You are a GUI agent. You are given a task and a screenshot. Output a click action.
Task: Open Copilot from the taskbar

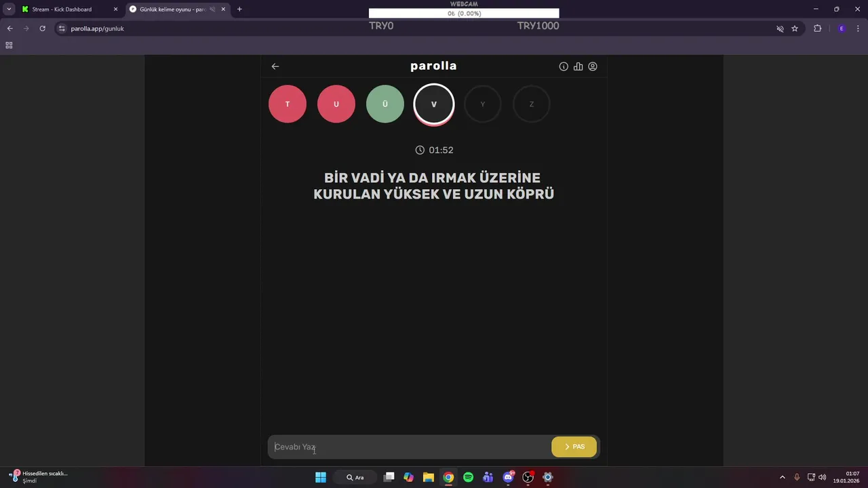[x=408, y=477]
